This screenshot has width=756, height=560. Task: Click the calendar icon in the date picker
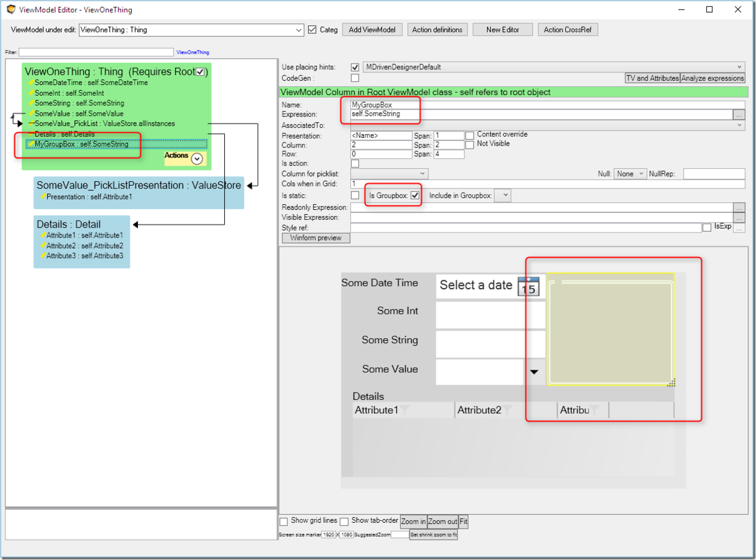click(x=529, y=286)
